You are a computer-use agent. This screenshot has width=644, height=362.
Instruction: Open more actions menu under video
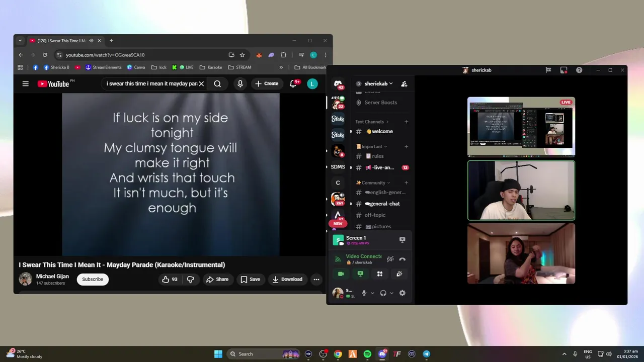tap(316, 279)
